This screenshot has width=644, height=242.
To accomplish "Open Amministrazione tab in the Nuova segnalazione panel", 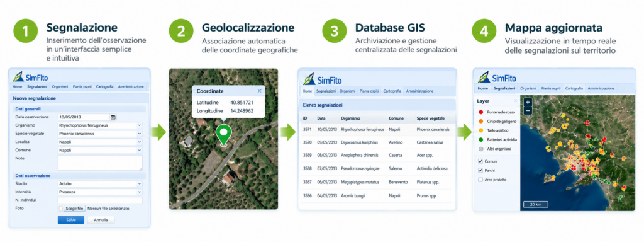I will pos(131,87).
